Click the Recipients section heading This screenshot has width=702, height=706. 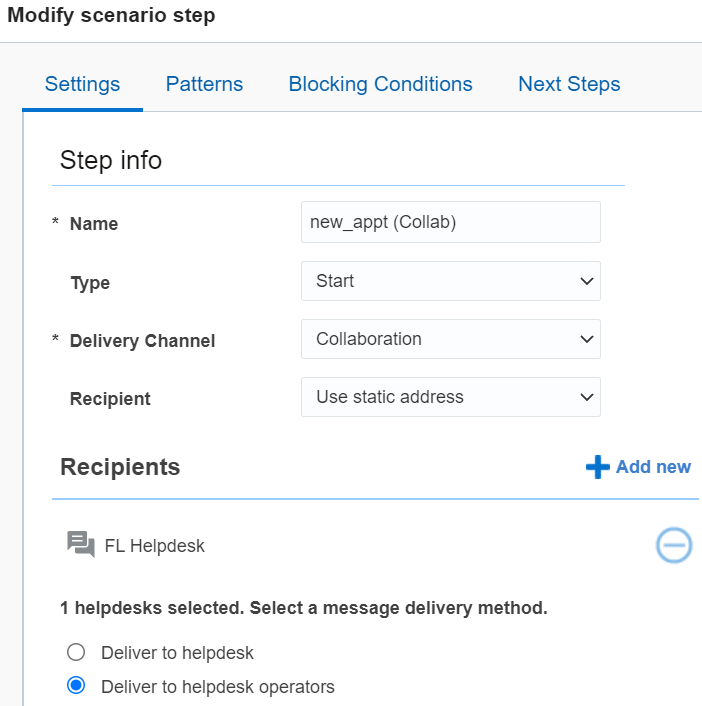(120, 467)
